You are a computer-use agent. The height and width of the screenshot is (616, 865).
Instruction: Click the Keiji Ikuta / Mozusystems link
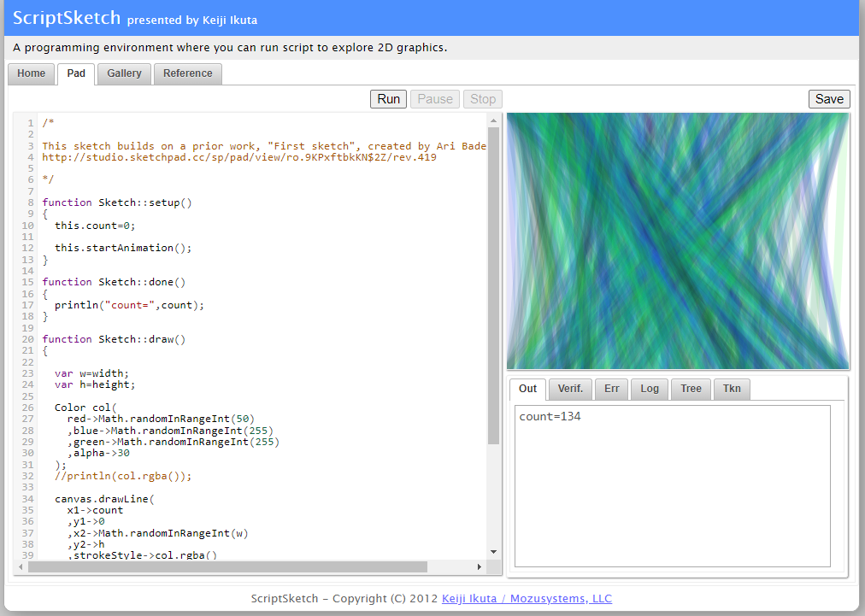tap(527, 599)
